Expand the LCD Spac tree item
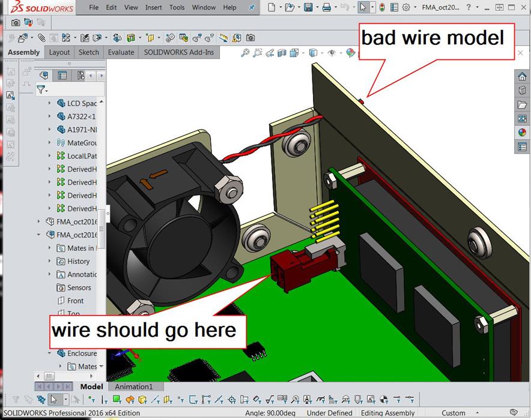The width and height of the screenshot is (531, 420). [x=49, y=103]
